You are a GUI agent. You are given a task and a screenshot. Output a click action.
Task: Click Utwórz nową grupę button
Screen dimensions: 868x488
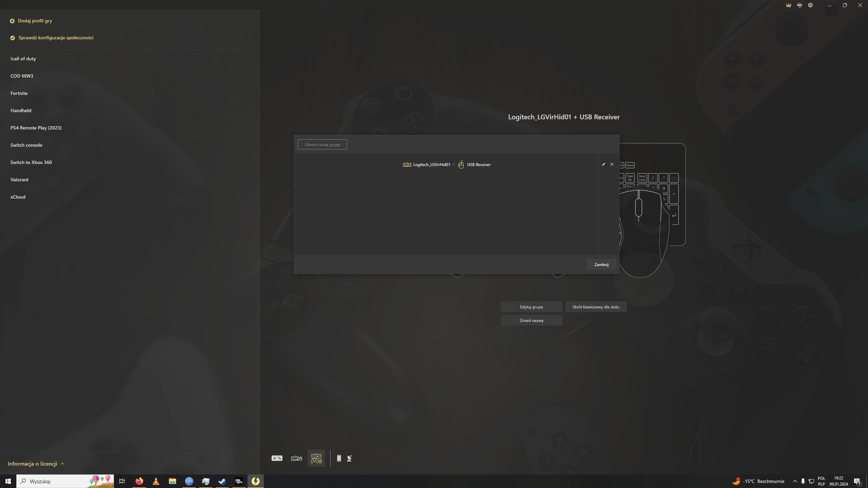click(x=322, y=144)
